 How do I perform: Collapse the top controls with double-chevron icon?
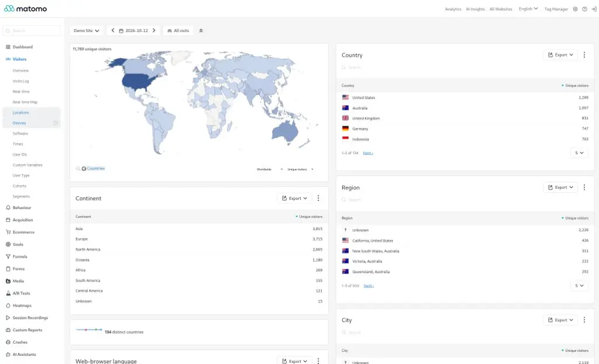[201, 30]
